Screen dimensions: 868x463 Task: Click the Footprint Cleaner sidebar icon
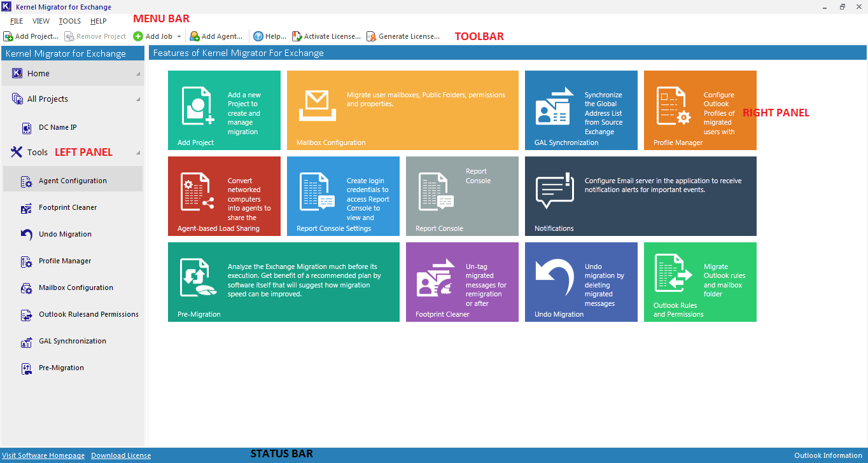27,208
